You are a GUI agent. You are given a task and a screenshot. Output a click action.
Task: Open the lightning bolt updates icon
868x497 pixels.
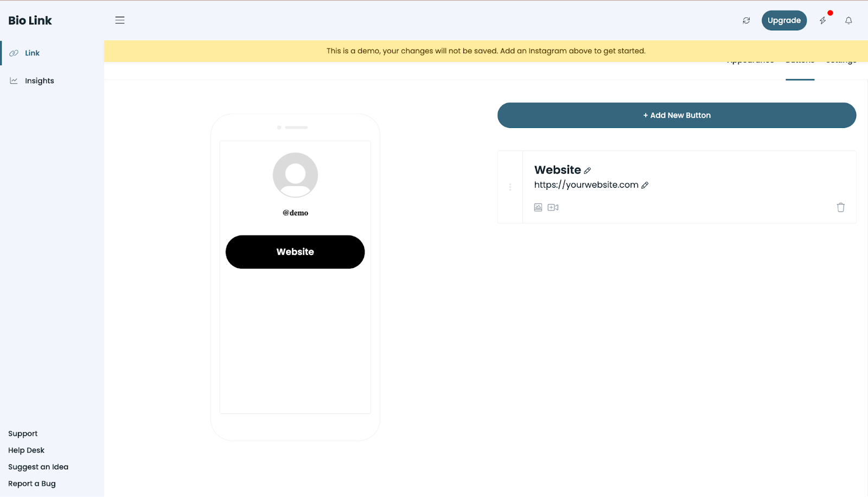[823, 21]
